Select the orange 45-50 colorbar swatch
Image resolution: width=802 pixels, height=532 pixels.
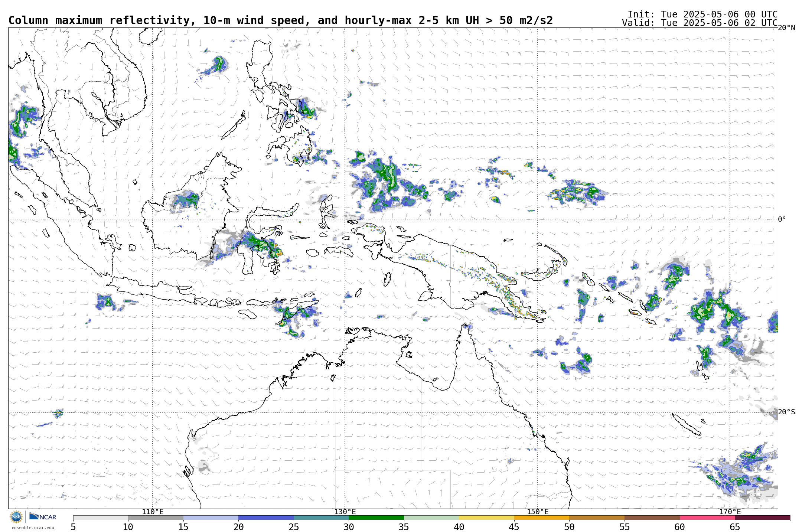click(542, 518)
